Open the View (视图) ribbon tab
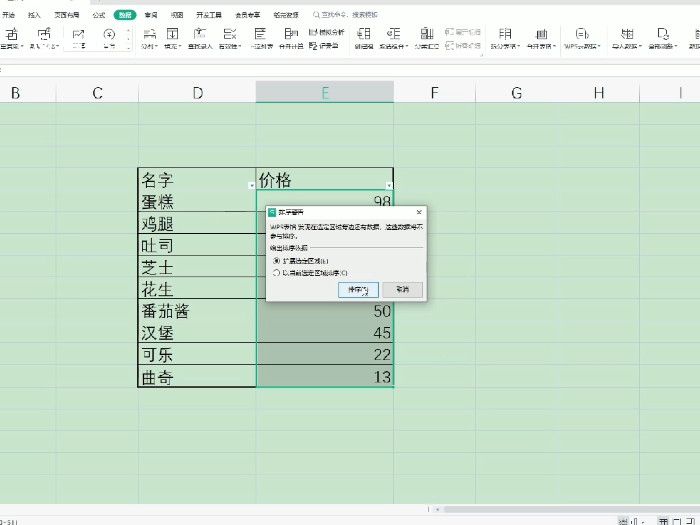The width and height of the screenshot is (700, 525). pos(177,15)
